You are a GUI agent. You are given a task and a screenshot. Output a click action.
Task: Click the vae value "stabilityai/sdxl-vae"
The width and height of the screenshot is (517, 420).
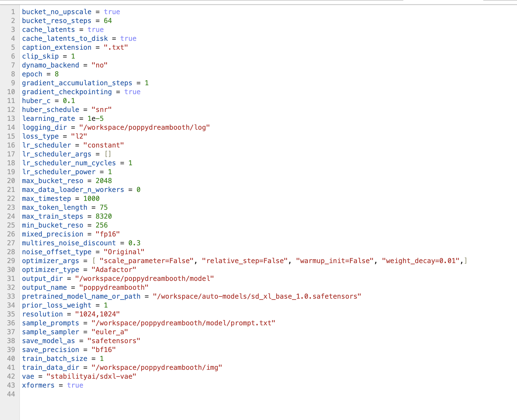[x=91, y=376]
